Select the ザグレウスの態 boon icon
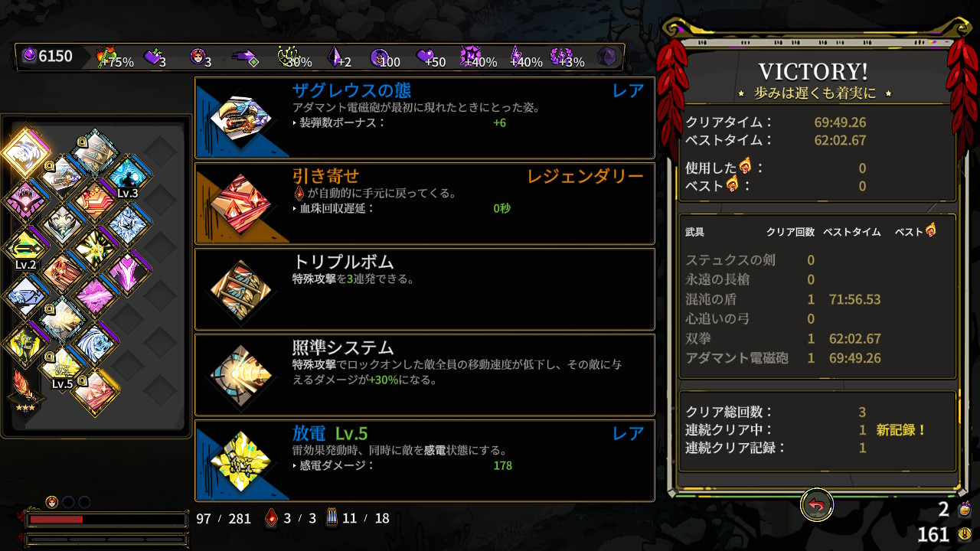The height and width of the screenshot is (551, 980). point(240,119)
